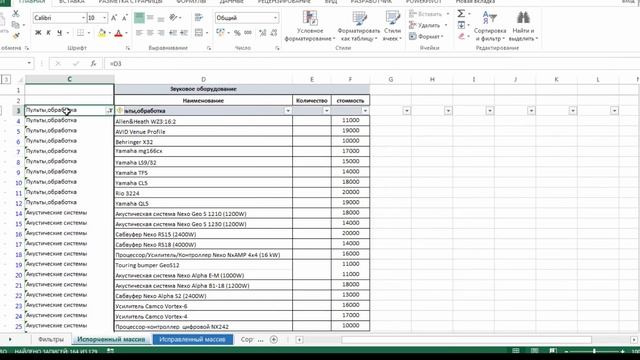Open the text Orientation tool
This screenshot has width=640, height=360.
click(173, 18)
